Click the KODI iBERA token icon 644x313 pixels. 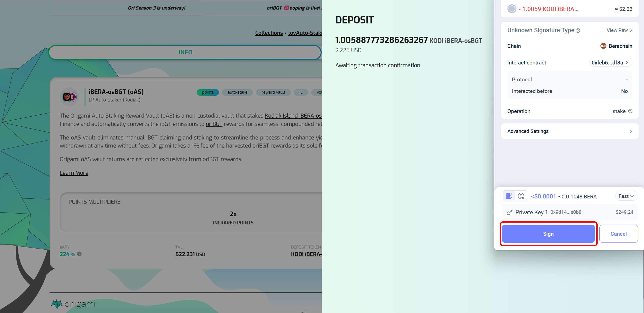pyautogui.click(x=512, y=9)
